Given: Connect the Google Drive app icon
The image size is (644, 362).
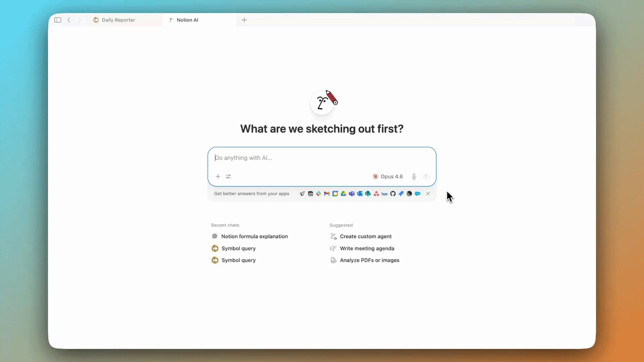Looking at the screenshot, I should (x=344, y=194).
